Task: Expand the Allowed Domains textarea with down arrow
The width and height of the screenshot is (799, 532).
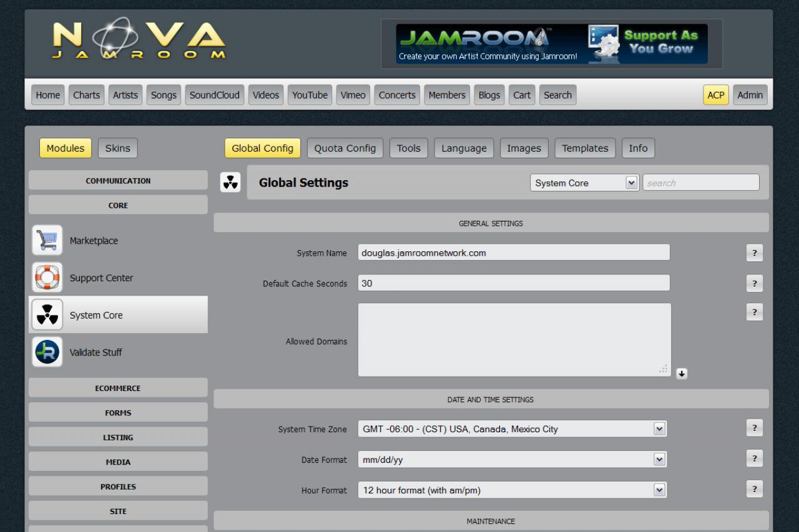Action: tap(682, 374)
